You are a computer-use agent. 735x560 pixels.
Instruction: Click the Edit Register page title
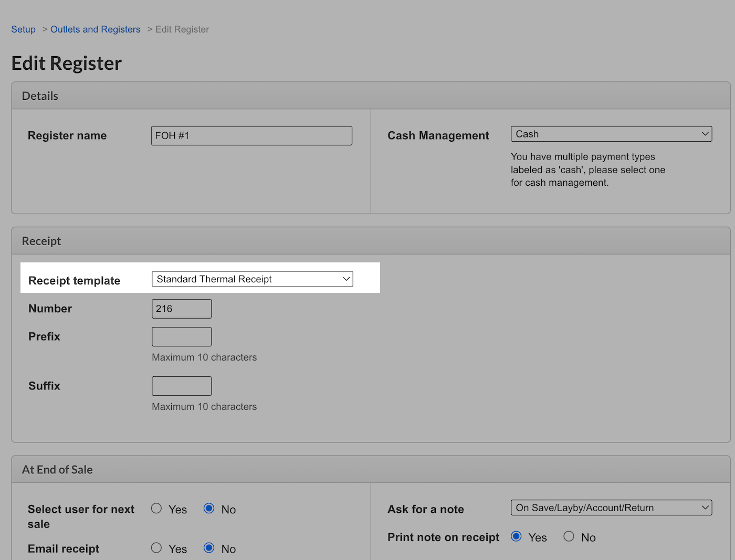(67, 63)
